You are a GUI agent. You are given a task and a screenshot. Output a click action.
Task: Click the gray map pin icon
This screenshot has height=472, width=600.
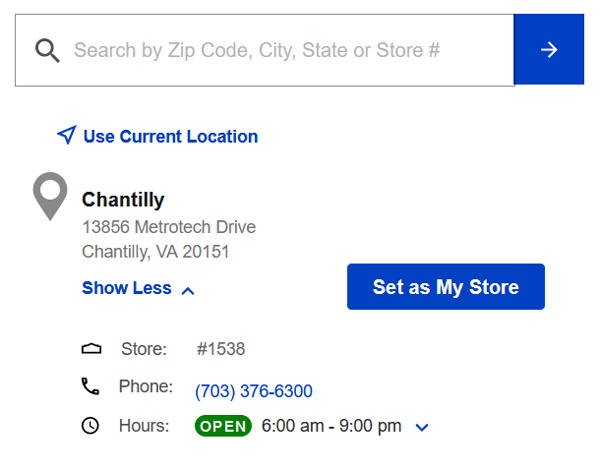[x=50, y=196]
